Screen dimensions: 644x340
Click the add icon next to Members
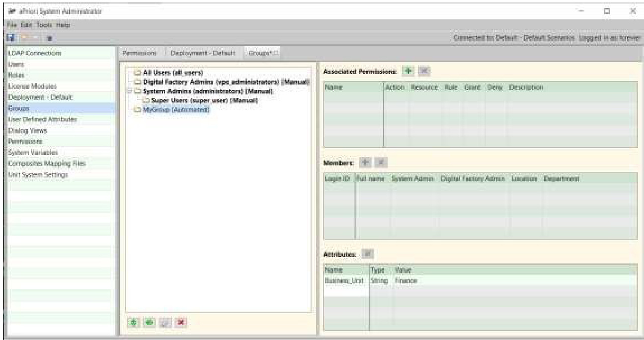[x=365, y=163]
